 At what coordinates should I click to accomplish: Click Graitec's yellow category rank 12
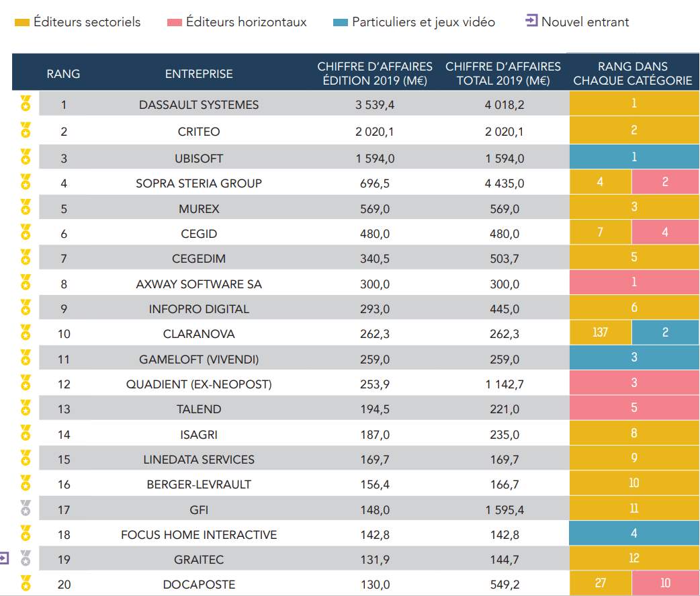tap(634, 558)
